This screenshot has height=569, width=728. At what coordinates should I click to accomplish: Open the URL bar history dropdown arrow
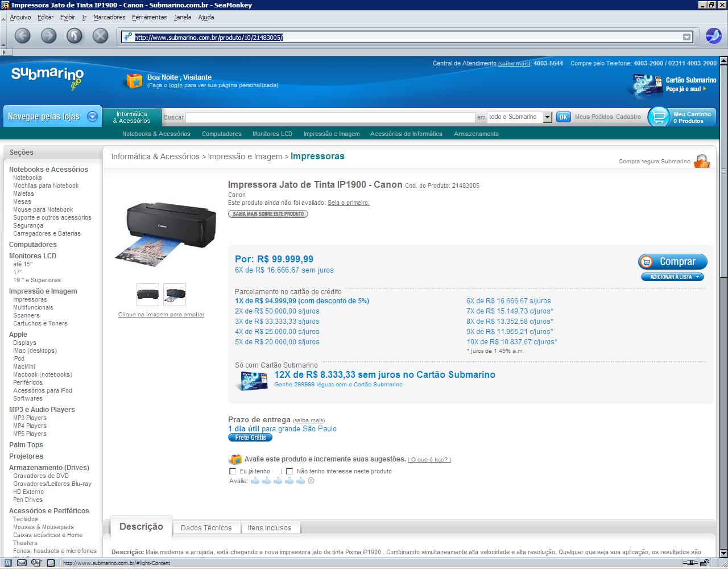[687, 38]
